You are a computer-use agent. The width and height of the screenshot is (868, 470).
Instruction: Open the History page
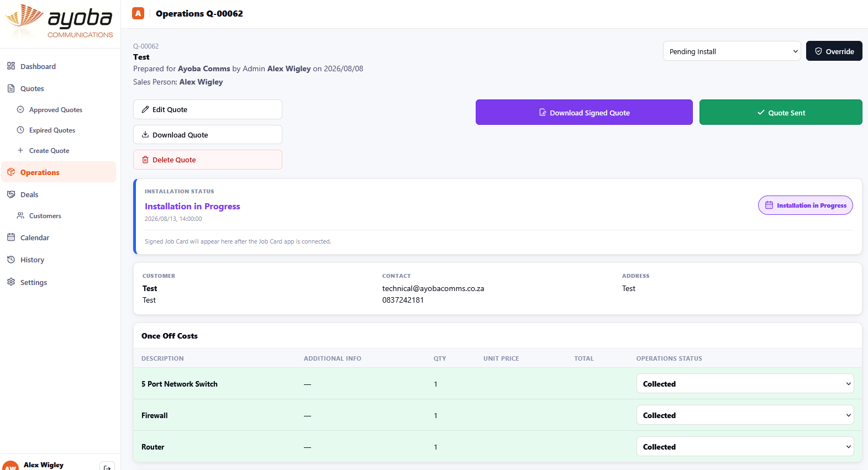click(x=59, y=260)
